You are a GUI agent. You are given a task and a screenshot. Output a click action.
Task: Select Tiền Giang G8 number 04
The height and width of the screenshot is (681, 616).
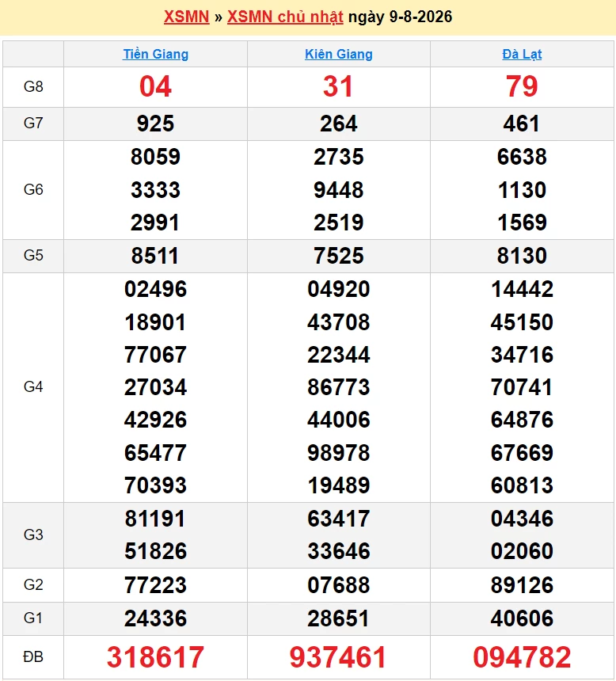(155, 86)
